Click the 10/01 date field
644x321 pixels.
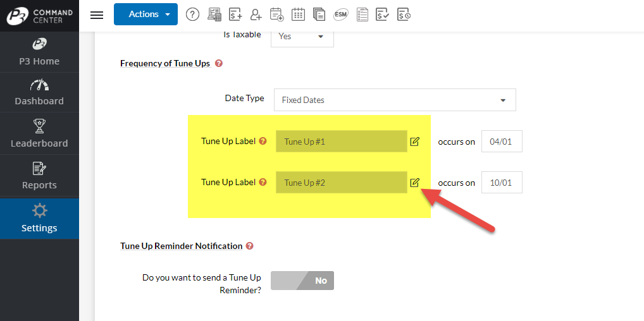(x=502, y=183)
